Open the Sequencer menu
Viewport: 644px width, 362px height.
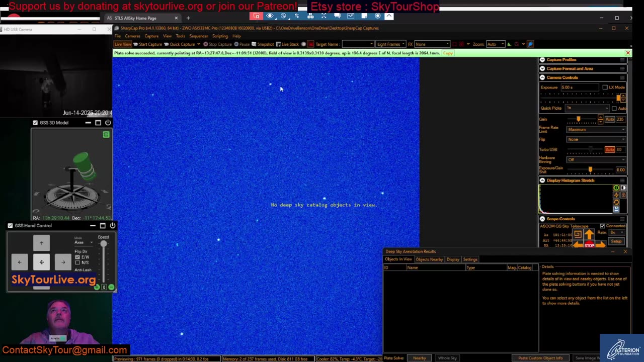(198, 36)
